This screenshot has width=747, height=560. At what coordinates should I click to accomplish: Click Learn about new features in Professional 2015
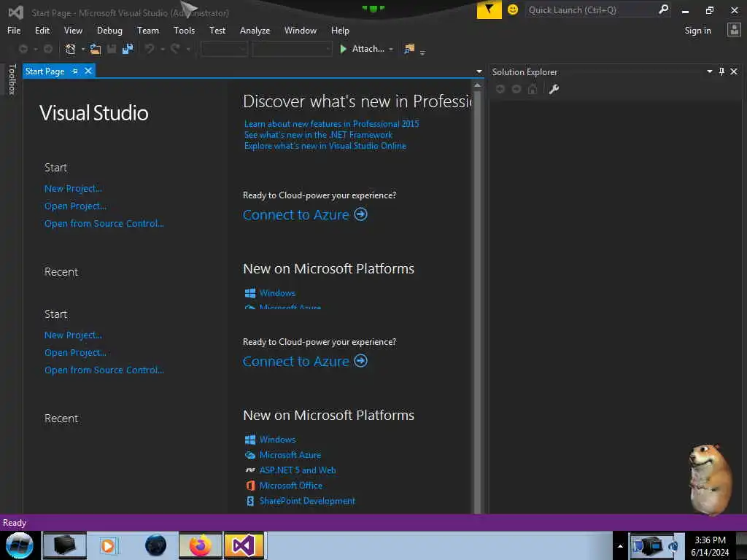click(x=332, y=124)
